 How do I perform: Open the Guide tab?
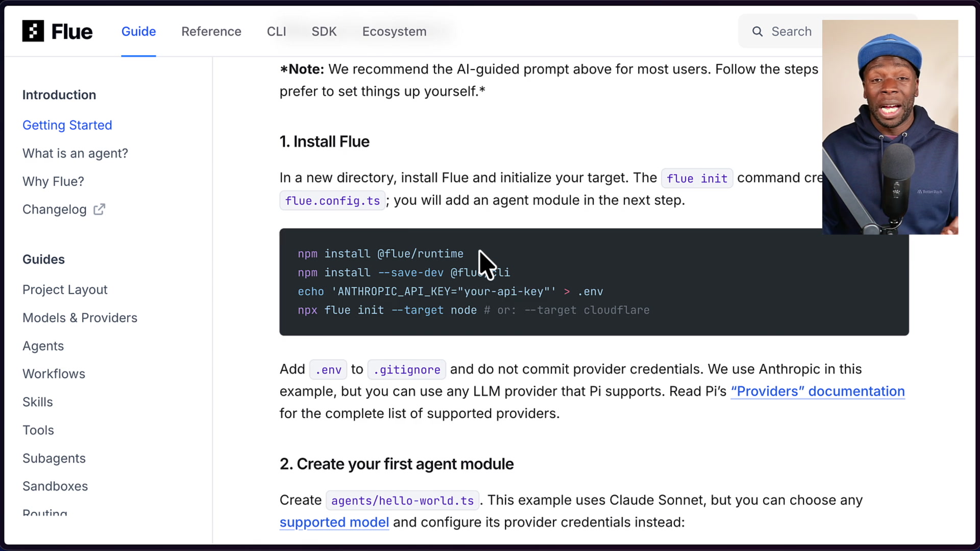tap(138, 32)
